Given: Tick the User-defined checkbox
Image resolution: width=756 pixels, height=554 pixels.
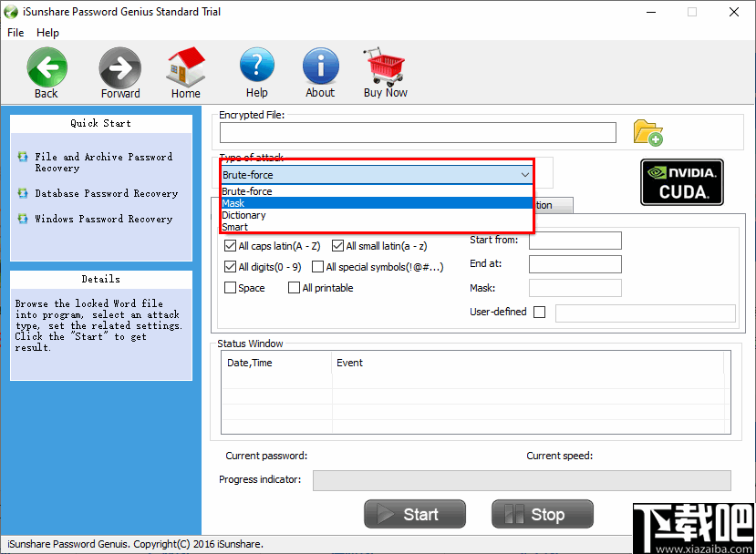Looking at the screenshot, I should pos(540,313).
